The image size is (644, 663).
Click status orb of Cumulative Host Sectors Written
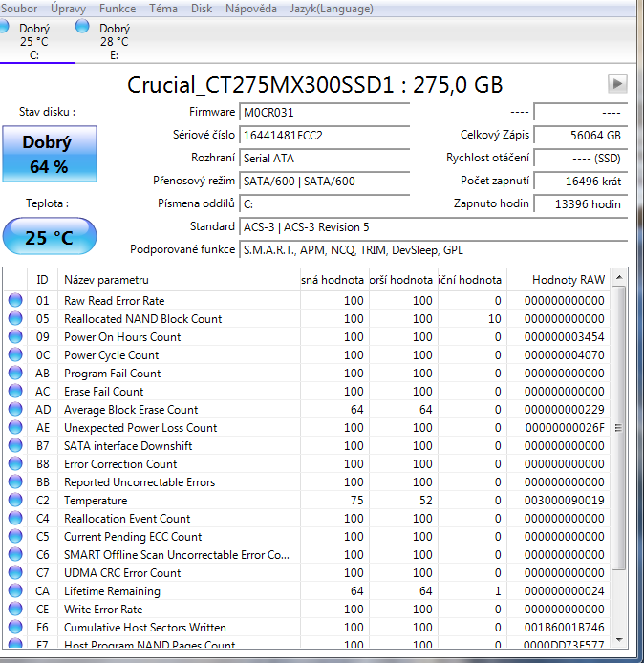pos(15,627)
